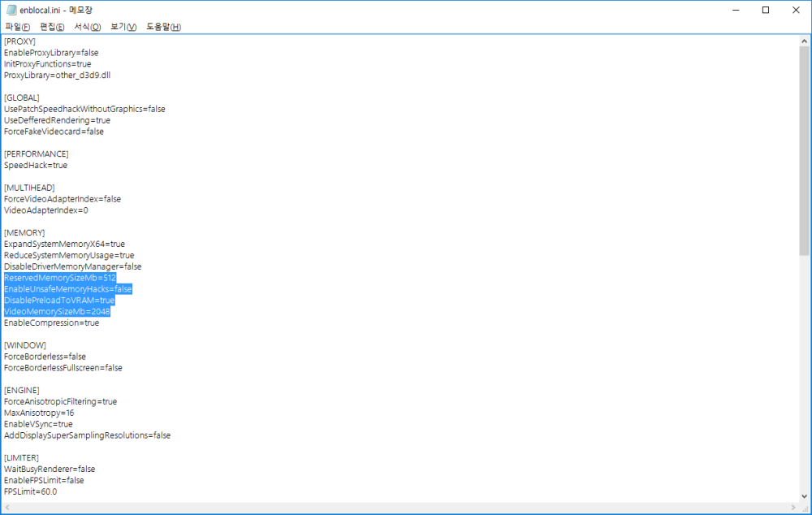Place cursor on the VideoMemorySizeMb=2048 line

coord(57,312)
